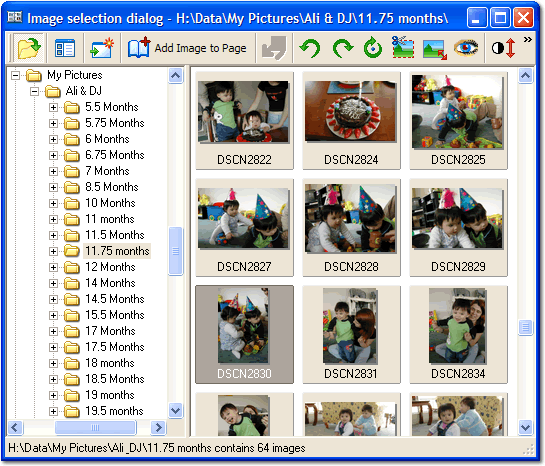Click the Ali & DJ folder icon

52,91
